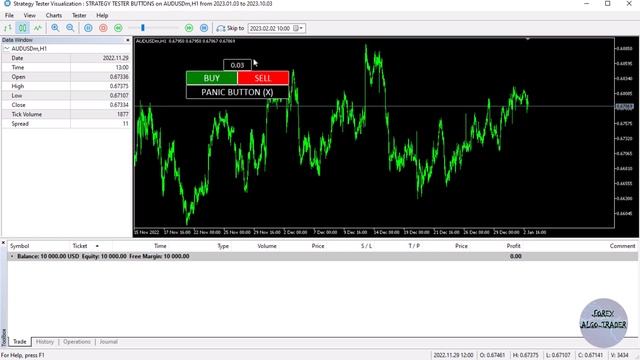
Task: Select the Date row in Data Window
Action: point(66,58)
